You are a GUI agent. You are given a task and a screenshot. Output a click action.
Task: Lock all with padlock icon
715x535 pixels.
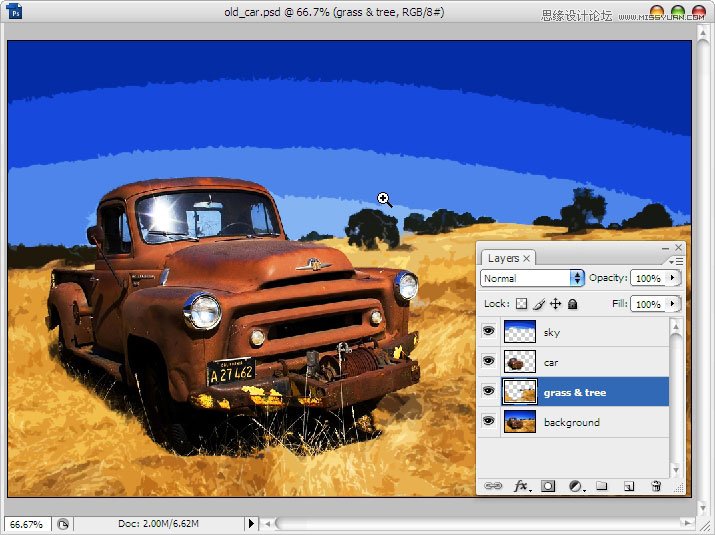tap(573, 304)
